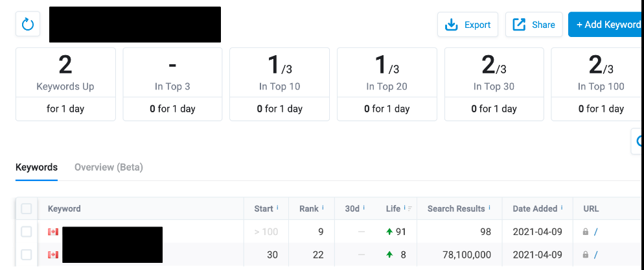This screenshot has width=644, height=270.
Task: Check the second keyword row checkbox
Action: point(27,255)
